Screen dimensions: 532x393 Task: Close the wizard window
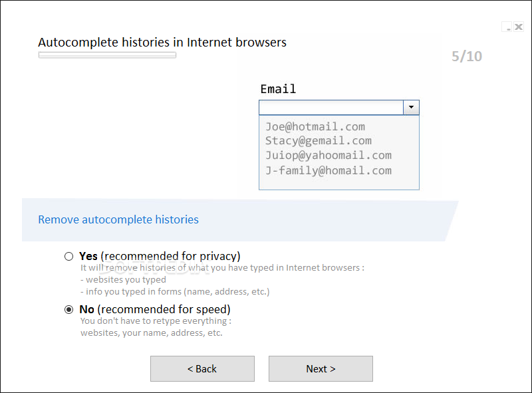[519, 27]
